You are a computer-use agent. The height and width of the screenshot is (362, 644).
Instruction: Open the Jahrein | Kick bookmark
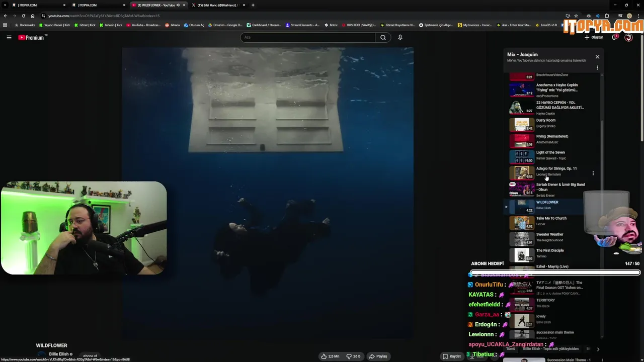[111, 25]
